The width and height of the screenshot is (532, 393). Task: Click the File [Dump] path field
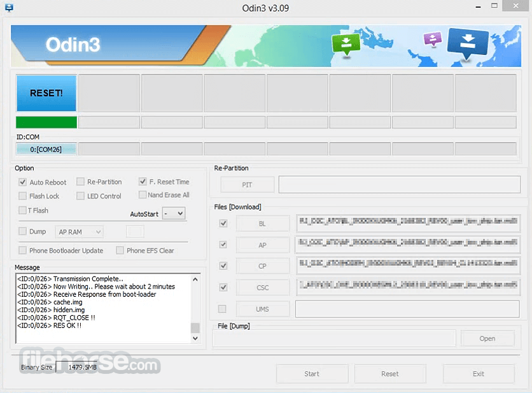click(334, 339)
